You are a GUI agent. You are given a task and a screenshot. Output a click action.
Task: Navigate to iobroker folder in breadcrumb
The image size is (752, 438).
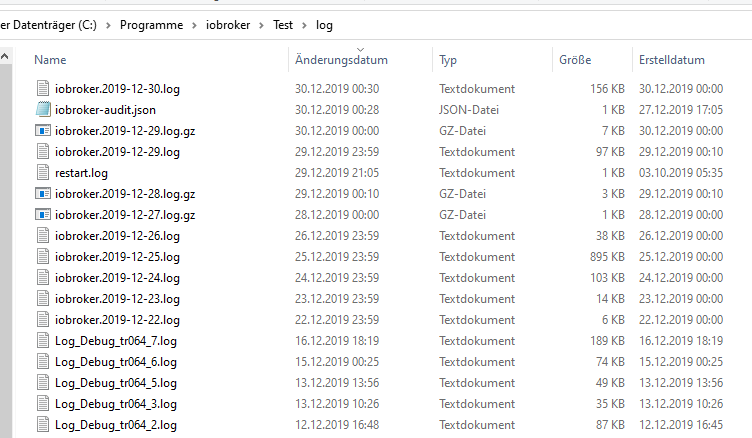pos(228,25)
